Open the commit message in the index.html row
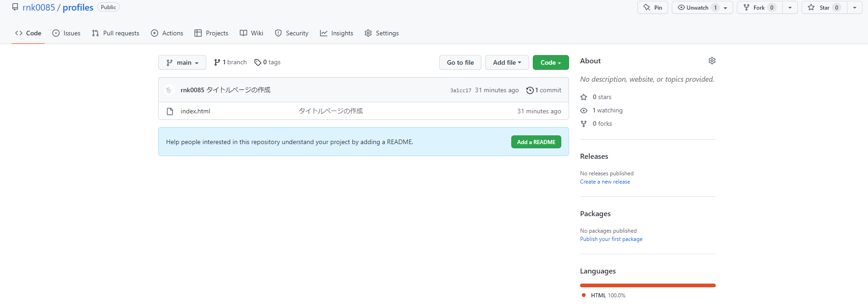868x307 pixels. coord(331,111)
